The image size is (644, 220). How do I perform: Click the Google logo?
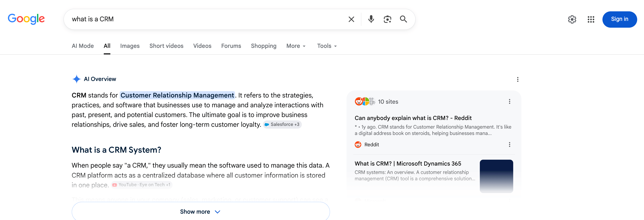26,19
